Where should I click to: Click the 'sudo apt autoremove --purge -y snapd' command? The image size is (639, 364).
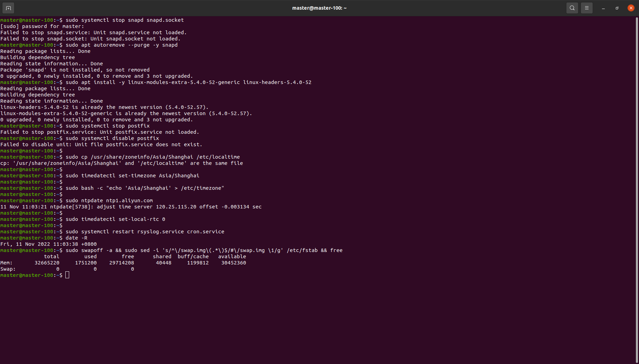121,45
